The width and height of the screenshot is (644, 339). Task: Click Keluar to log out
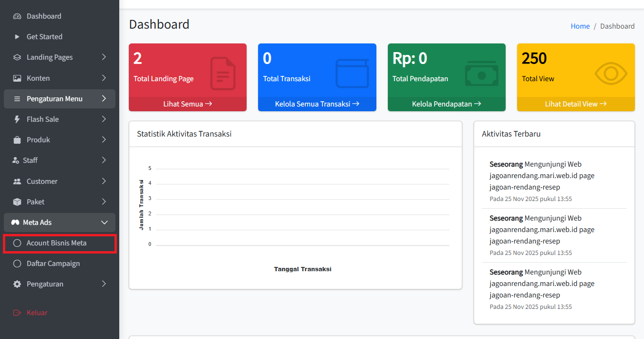click(37, 313)
